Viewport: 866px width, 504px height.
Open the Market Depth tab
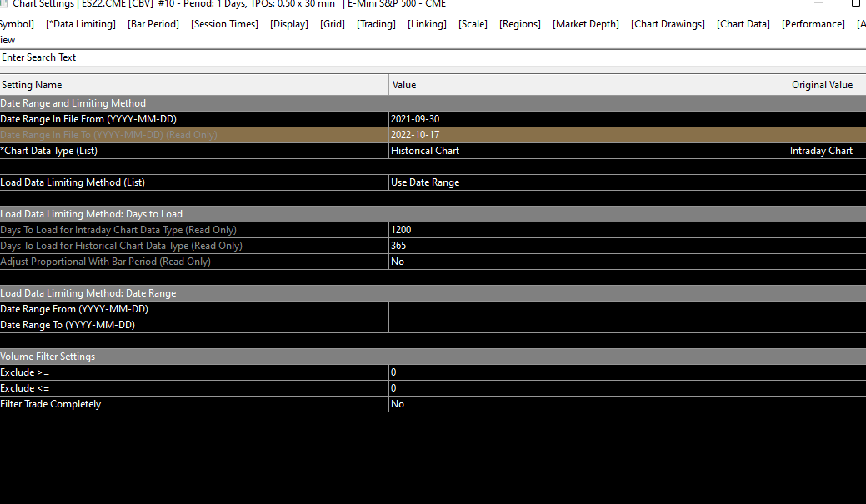(585, 24)
